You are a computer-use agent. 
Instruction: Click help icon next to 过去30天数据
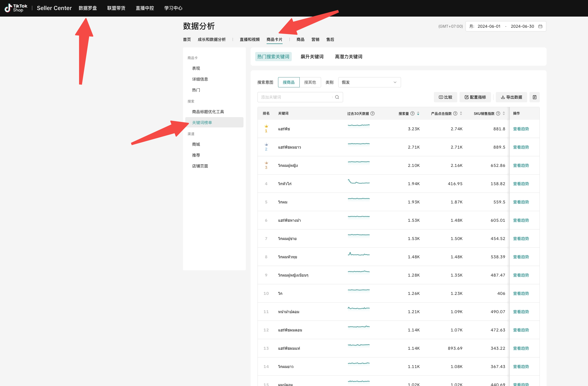[372, 113]
